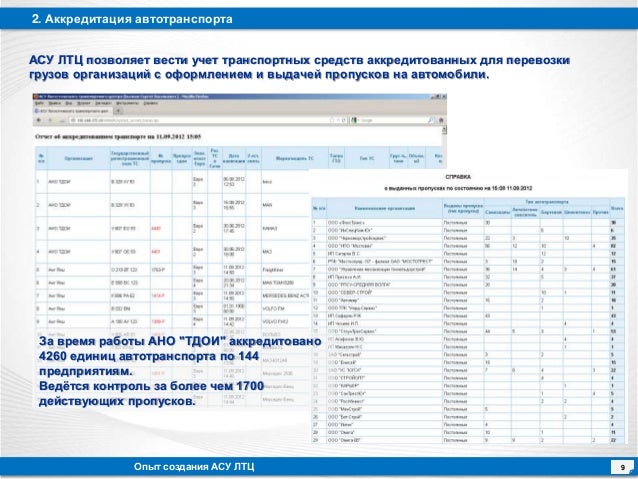Click the СПРАВКА report heading
The image size is (638, 479).
(458, 177)
